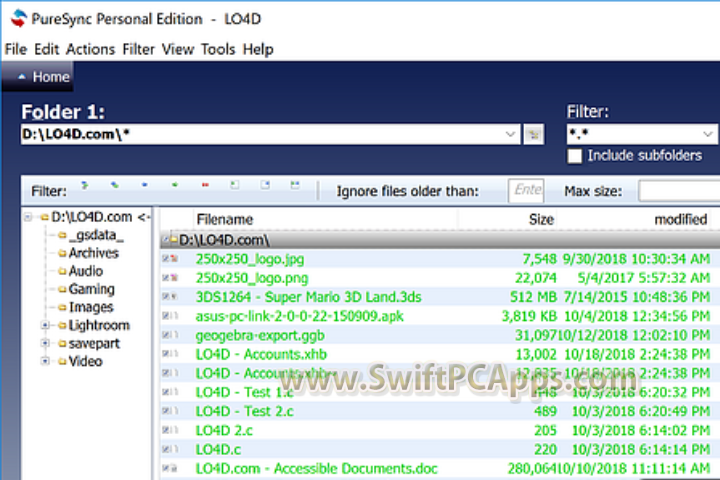Click the single green arrow filter icon
This screenshot has height=480, width=720.
pyautogui.click(x=175, y=185)
